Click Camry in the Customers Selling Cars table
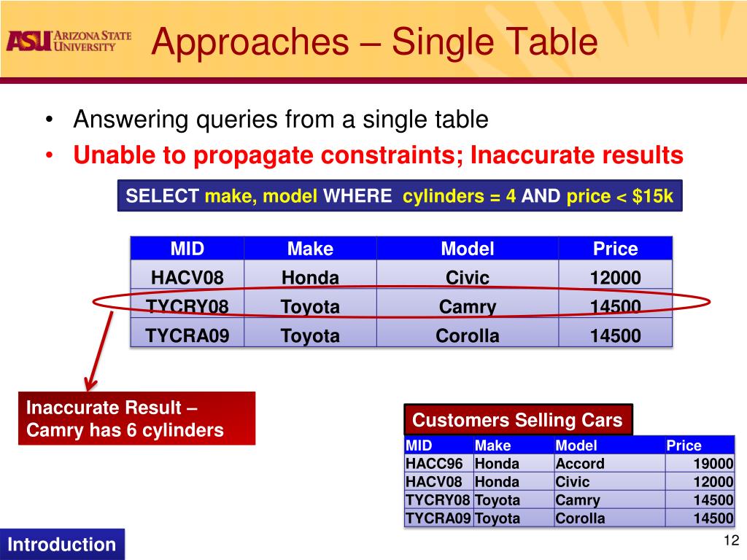Screen dimensions: 747x560 (610, 500)
